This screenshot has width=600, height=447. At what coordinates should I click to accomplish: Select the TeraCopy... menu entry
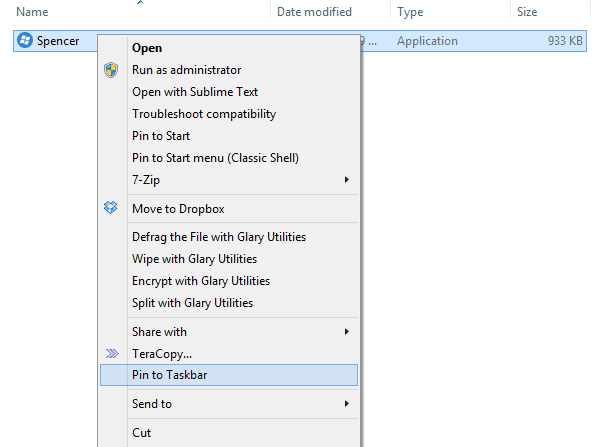(229, 354)
